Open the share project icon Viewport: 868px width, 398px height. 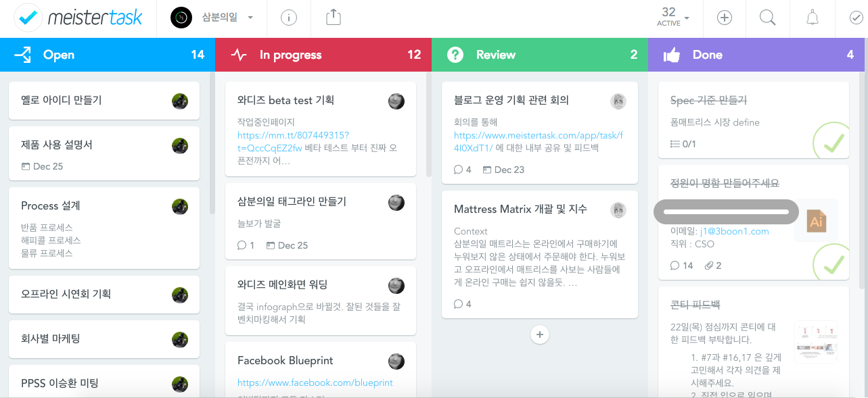pyautogui.click(x=333, y=18)
